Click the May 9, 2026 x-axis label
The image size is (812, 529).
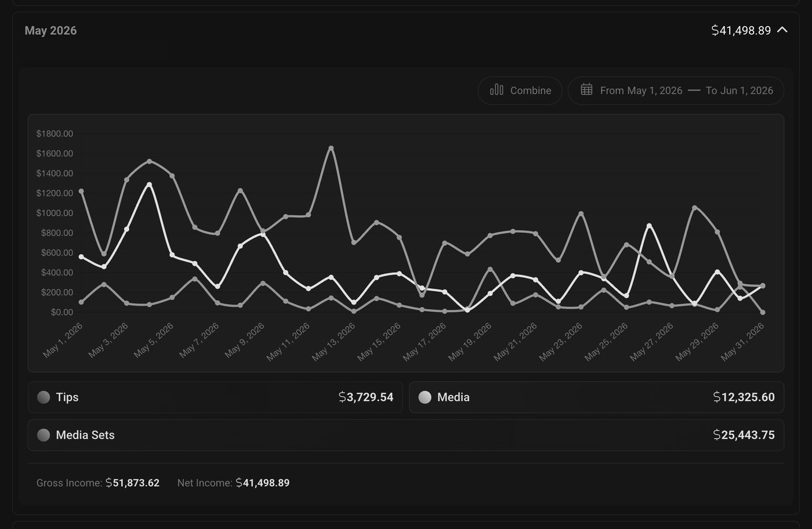point(245,340)
